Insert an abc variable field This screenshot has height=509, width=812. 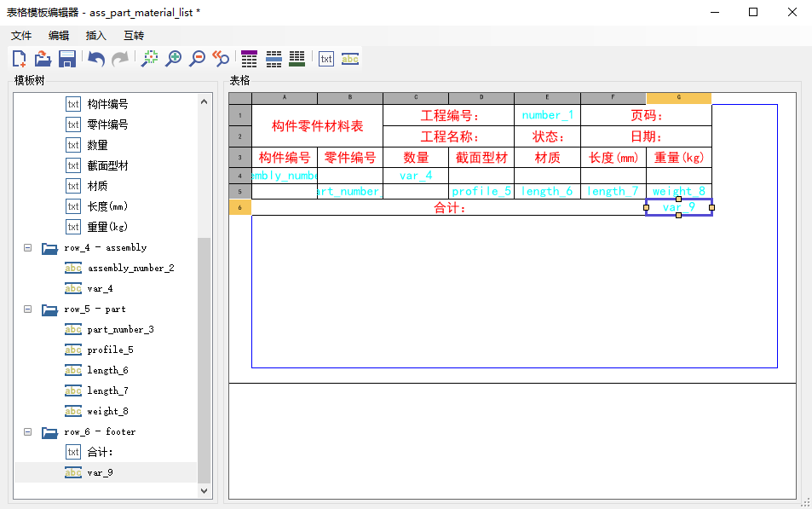tap(350, 59)
